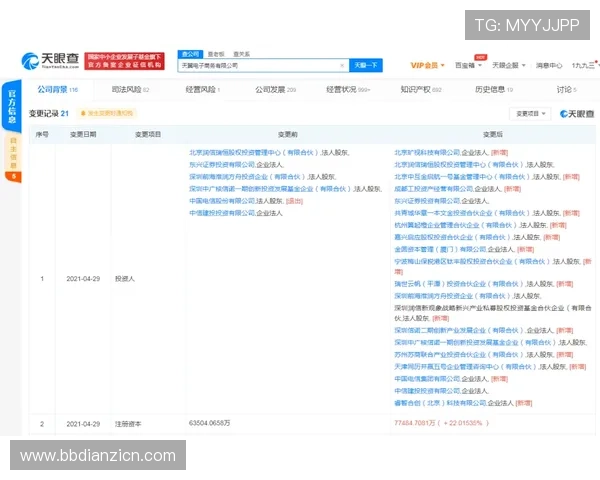This screenshot has height=480, width=600.
Task: Expand the 百宝箱 menu
Action: pos(468,65)
